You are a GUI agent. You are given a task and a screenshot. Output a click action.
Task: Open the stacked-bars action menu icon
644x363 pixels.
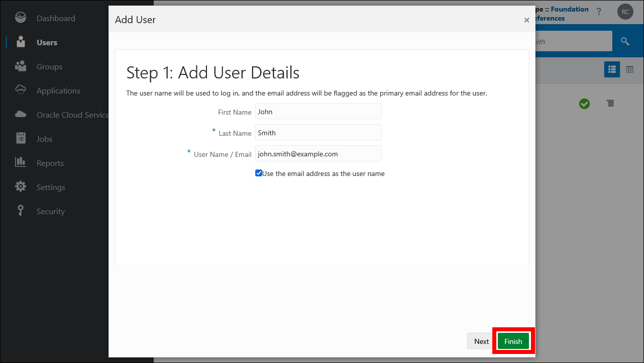point(610,104)
